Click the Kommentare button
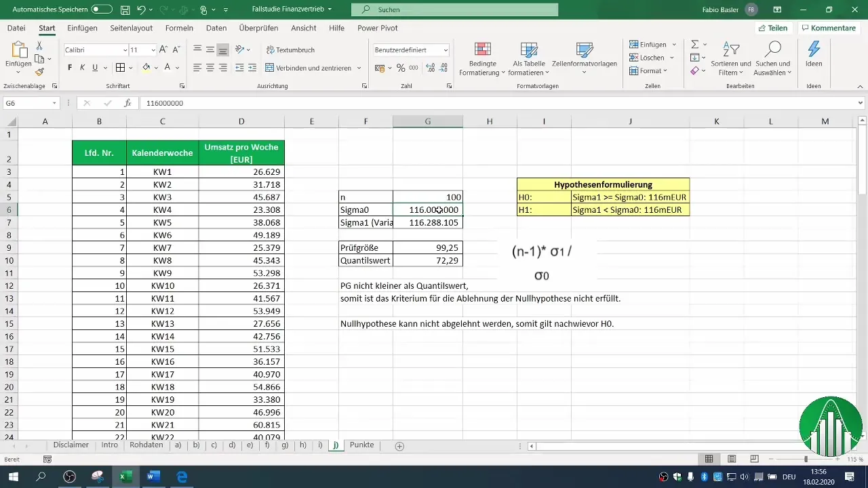The image size is (868, 488). tap(828, 28)
